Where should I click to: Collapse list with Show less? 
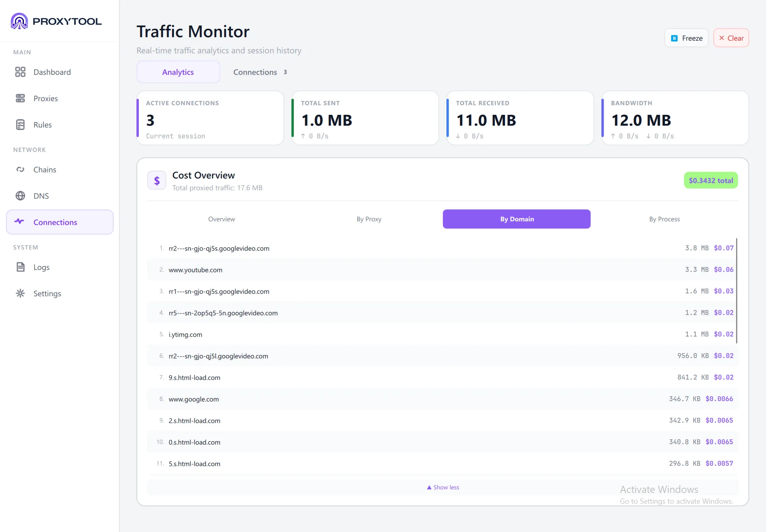pyautogui.click(x=443, y=487)
